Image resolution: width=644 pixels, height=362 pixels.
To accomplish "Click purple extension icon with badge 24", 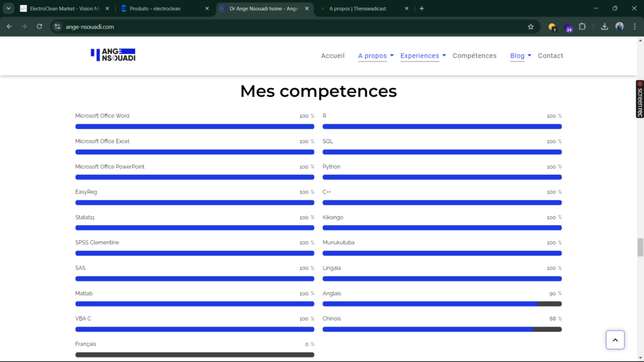I will click(568, 28).
